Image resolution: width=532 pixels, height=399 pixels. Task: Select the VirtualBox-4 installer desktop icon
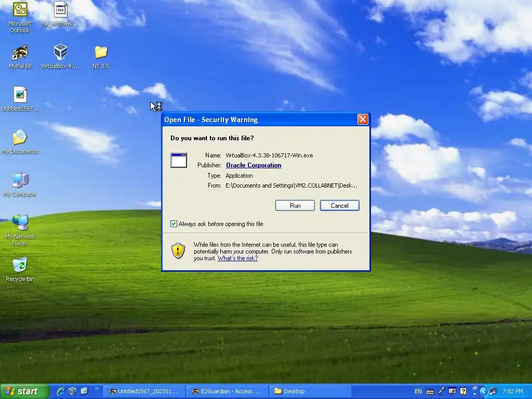coord(60,57)
